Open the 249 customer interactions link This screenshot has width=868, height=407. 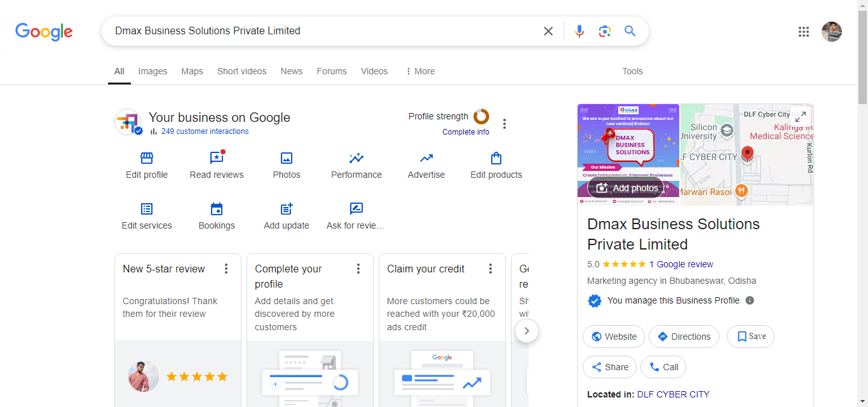[x=205, y=131]
